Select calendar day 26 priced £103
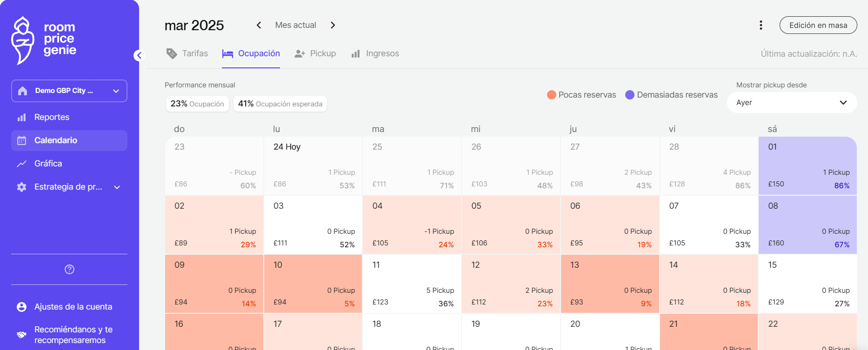 [x=511, y=166]
